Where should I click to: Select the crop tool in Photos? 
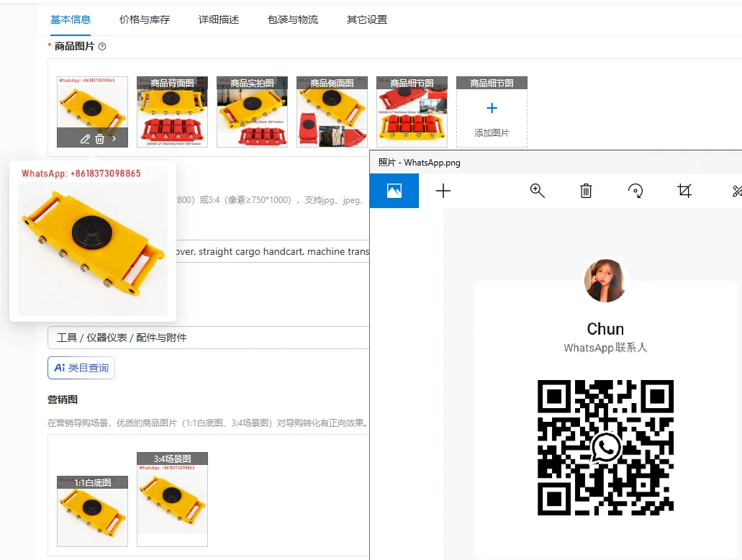684,191
